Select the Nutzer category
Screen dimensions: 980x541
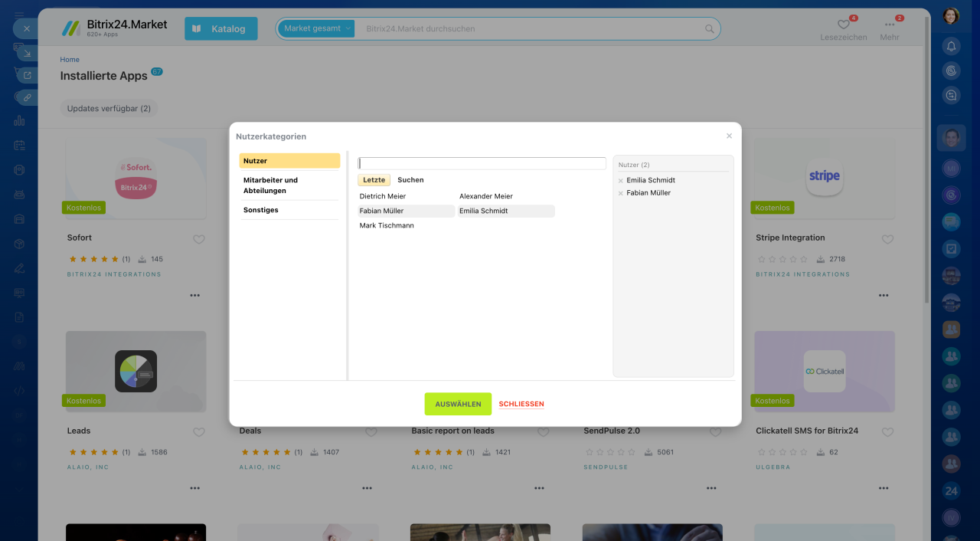[289, 161]
